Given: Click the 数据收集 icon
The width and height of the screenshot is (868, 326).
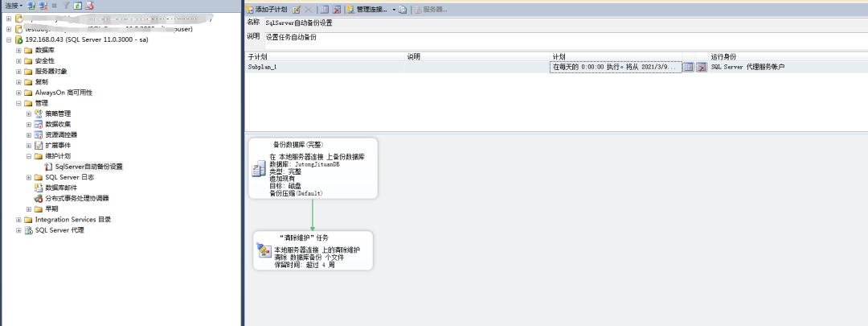Looking at the screenshot, I should pyautogui.click(x=39, y=124).
